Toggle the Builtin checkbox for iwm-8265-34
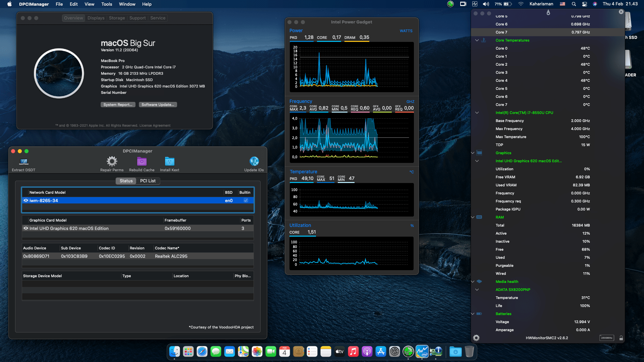 pos(246,200)
